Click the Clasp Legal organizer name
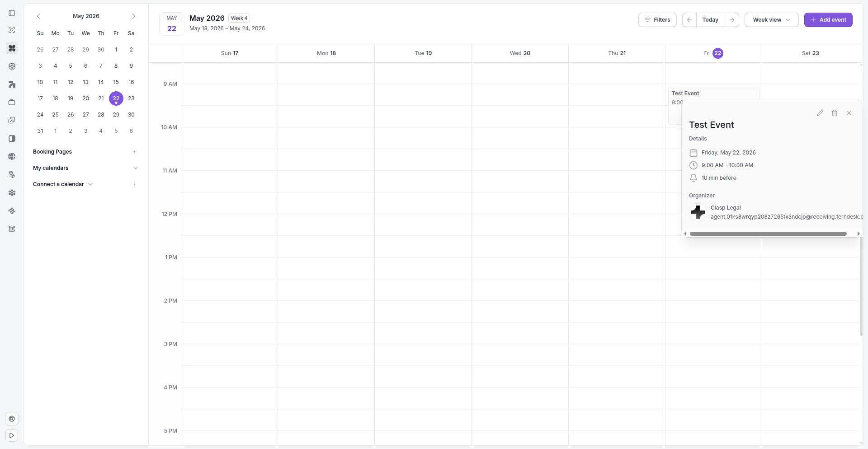 (725, 208)
